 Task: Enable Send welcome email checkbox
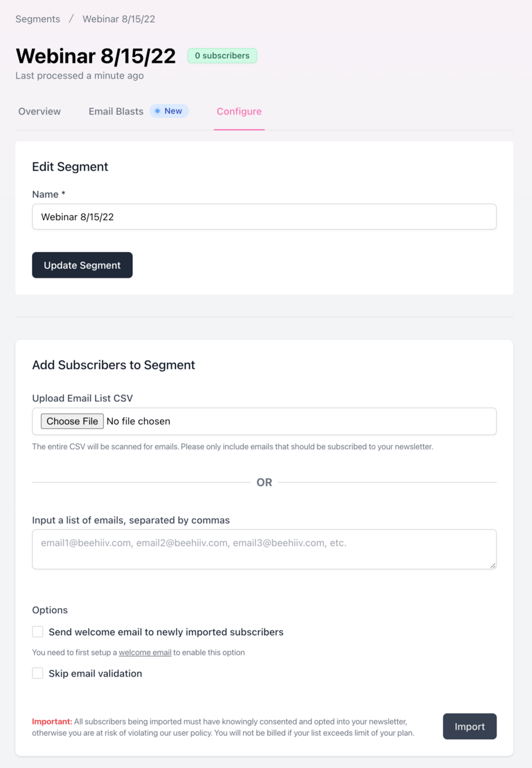click(x=38, y=632)
